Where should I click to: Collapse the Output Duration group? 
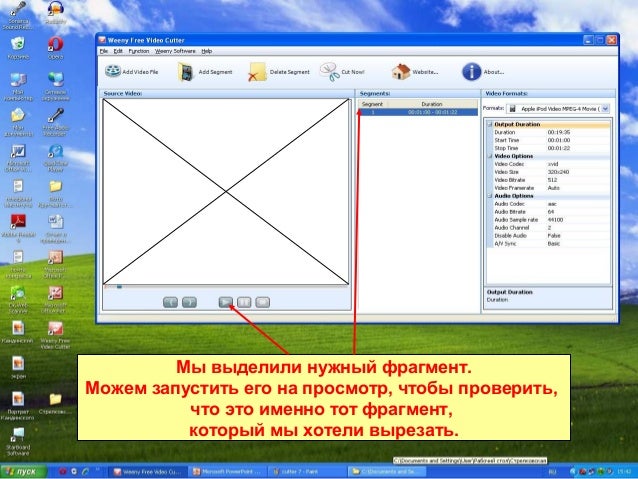[x=490, y=124]
